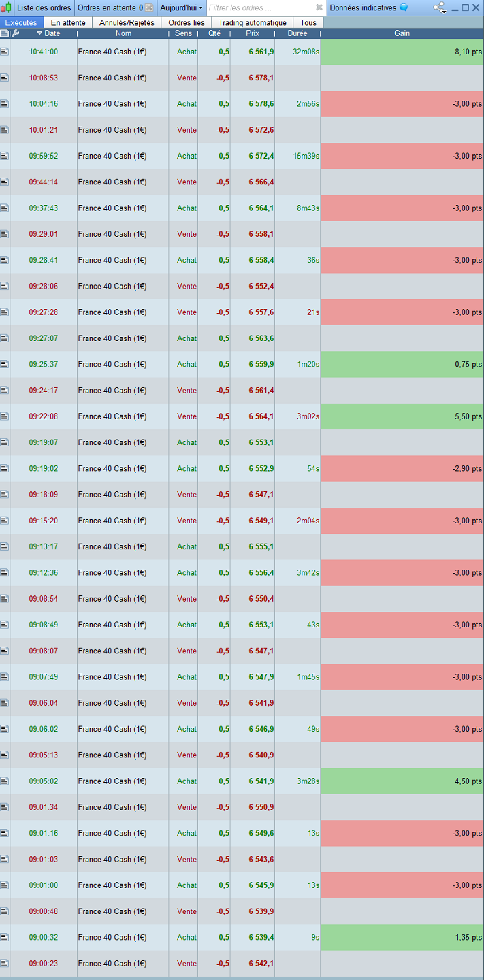484x980 pixels.
Task: Open details icon for the 09:05:02 order
Action: (5, 781)
